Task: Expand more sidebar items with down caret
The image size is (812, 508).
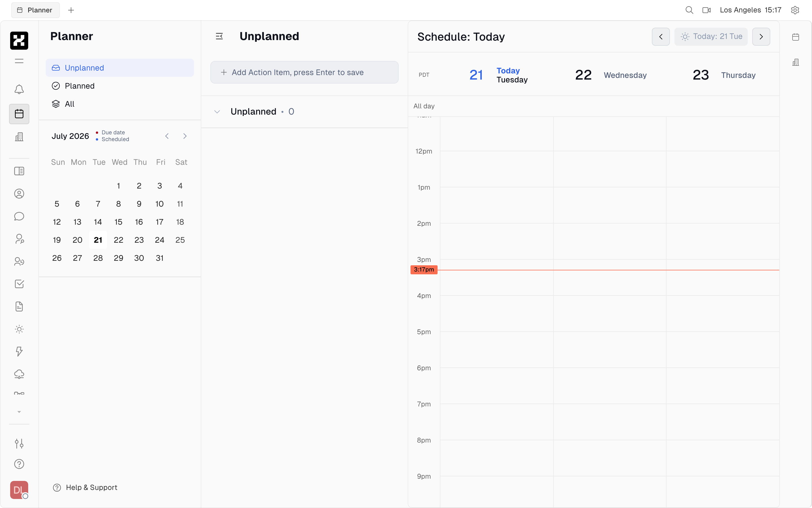Action: (x=19, y=412)
